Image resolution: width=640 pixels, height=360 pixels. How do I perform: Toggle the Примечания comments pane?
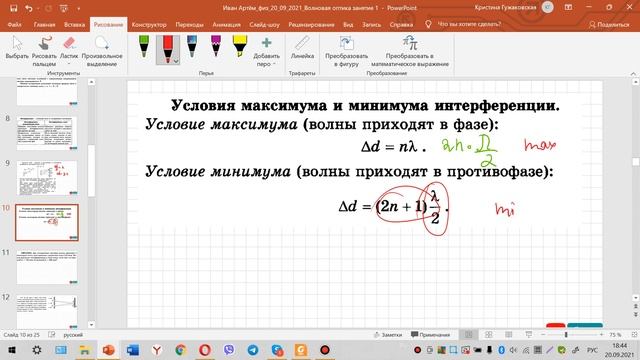click(x=430, y=335)
